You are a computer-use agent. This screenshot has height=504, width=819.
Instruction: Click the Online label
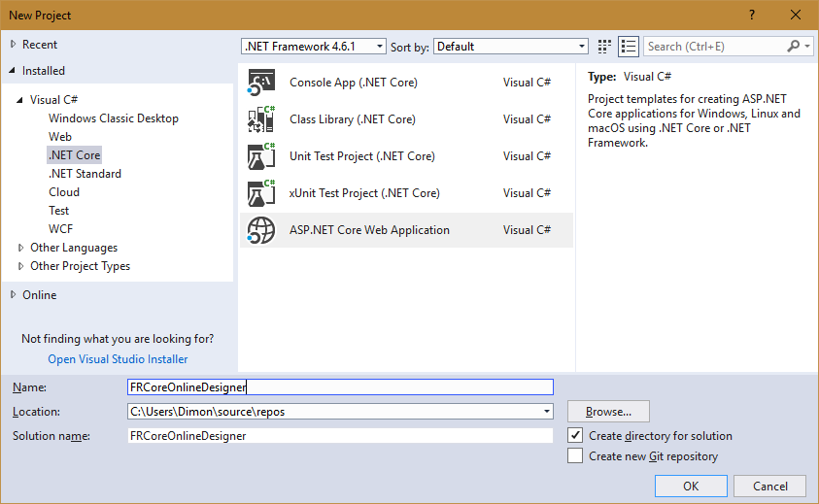click(39, 295)
